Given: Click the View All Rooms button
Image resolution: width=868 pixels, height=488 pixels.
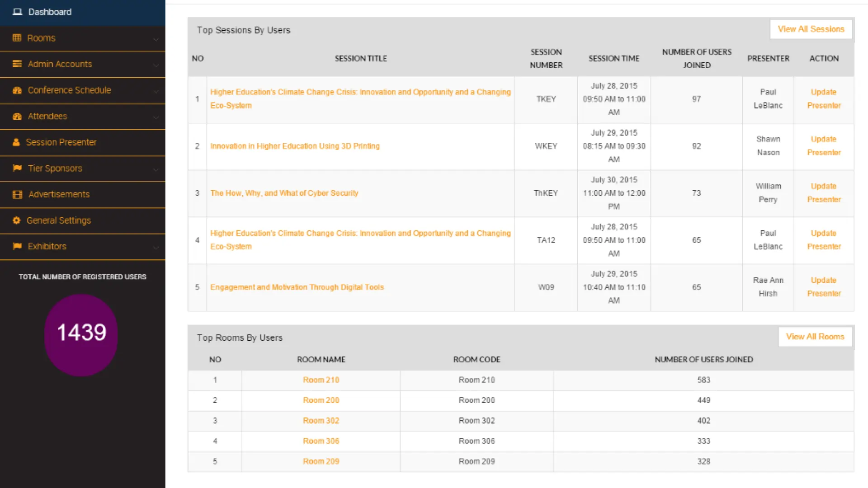Looking at the screenshot, I should click(815, 337).
